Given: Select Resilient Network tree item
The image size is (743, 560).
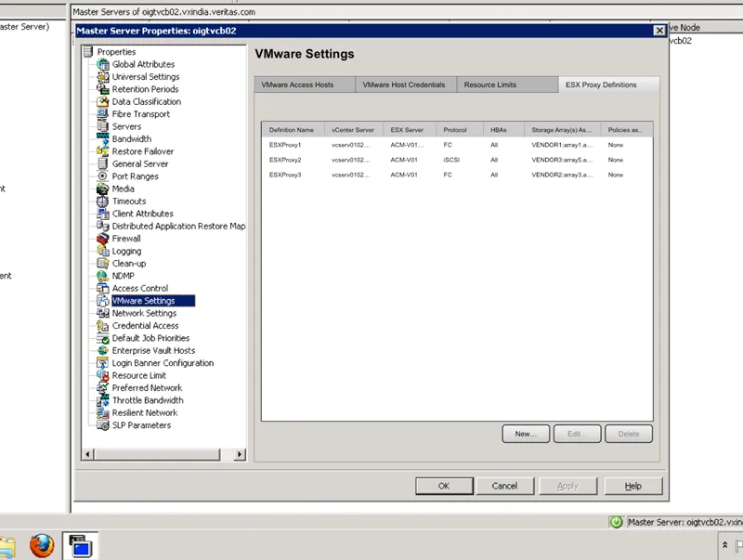Looking at the screenshot, I should coord(145,412).
